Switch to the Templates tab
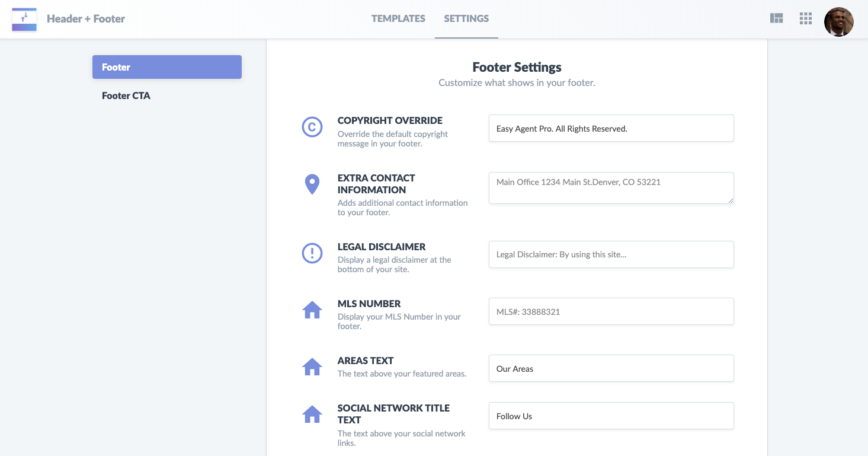The image size is (868, 456). click(x=398, y=18)
